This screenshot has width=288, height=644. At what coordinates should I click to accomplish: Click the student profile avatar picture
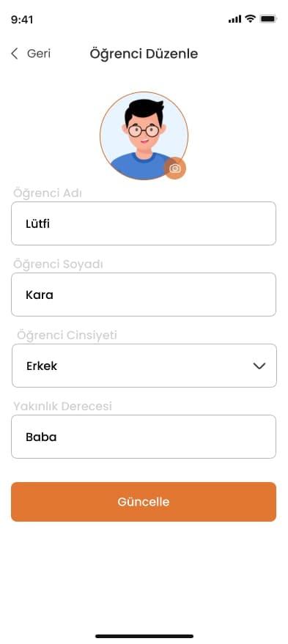tap(144, 136)
